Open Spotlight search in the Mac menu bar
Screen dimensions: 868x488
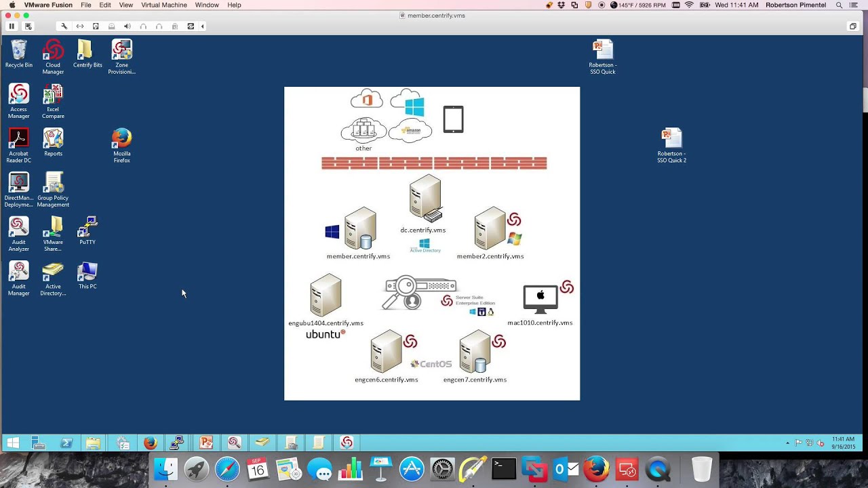[839, 5]
